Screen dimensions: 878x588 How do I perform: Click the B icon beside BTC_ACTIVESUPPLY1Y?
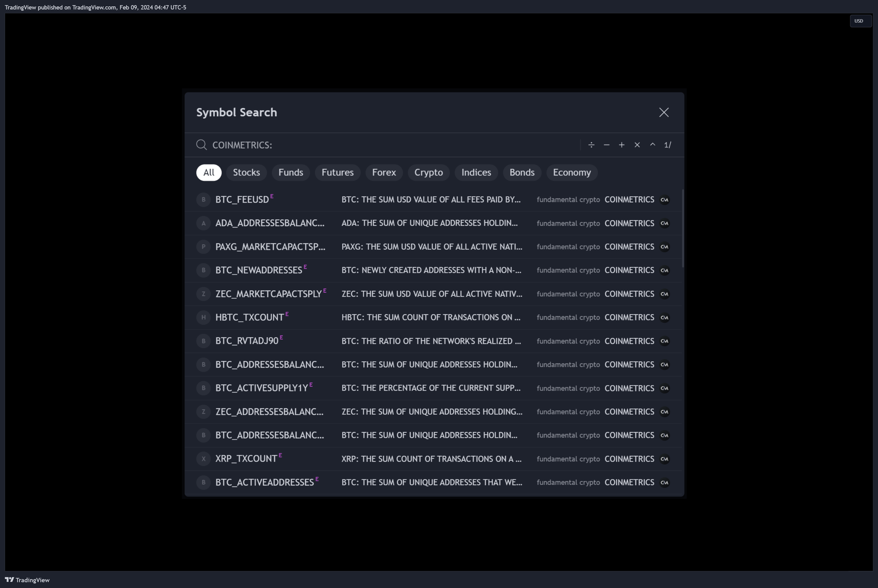tap(203, 388)
